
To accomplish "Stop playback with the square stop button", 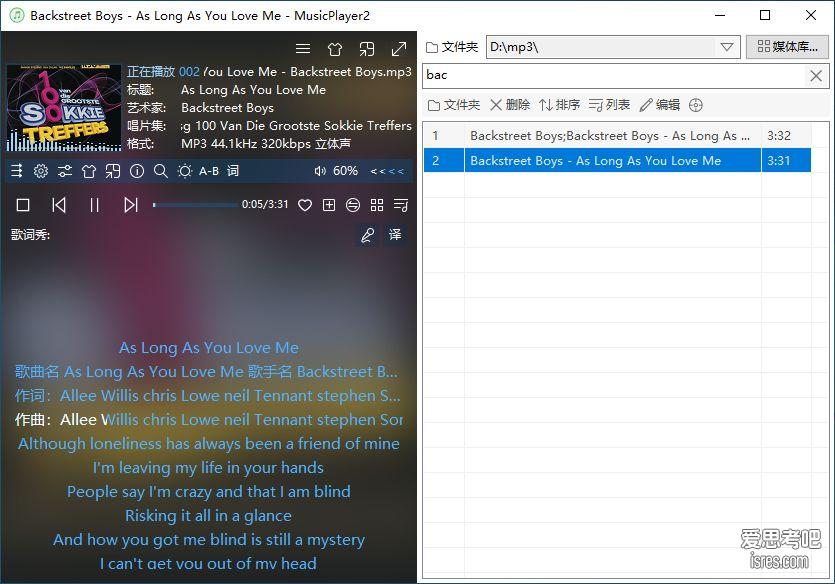I will point(23,205).
